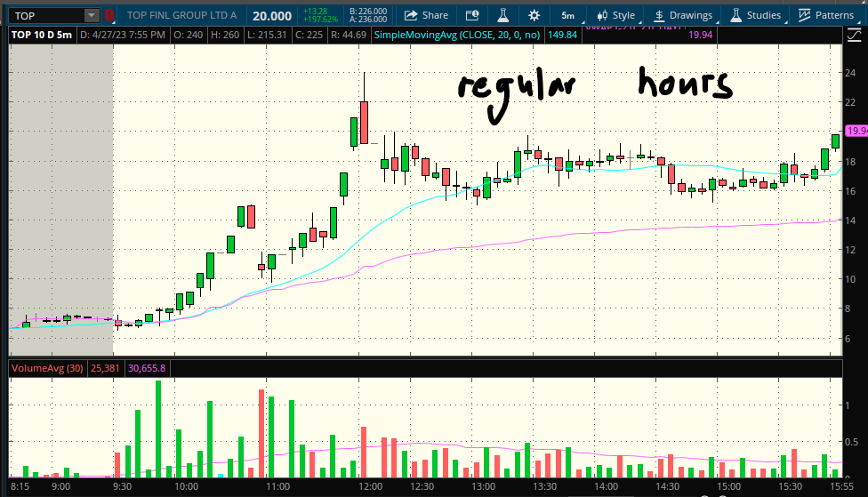The image size is (868, 497).
Task: Open chart settings gear icon
Action: (534, 15)
